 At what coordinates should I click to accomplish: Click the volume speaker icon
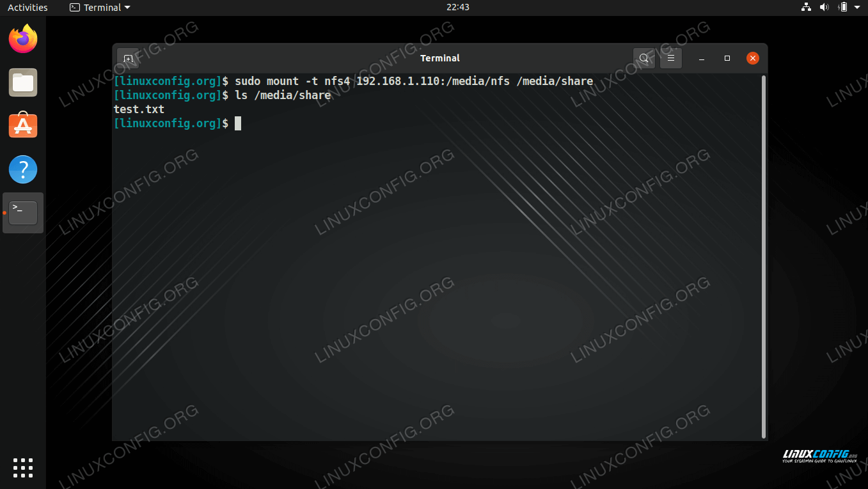[824, 8]
